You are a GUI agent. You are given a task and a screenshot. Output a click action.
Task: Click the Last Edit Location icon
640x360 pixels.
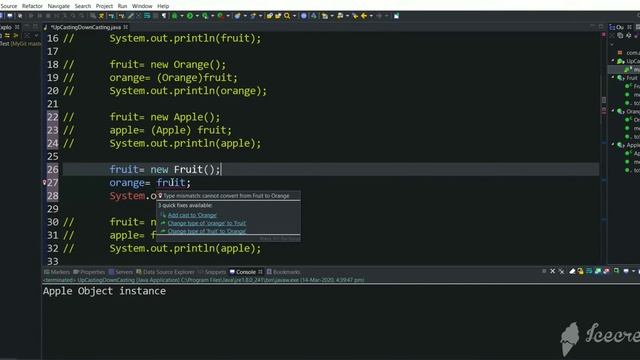355,16
